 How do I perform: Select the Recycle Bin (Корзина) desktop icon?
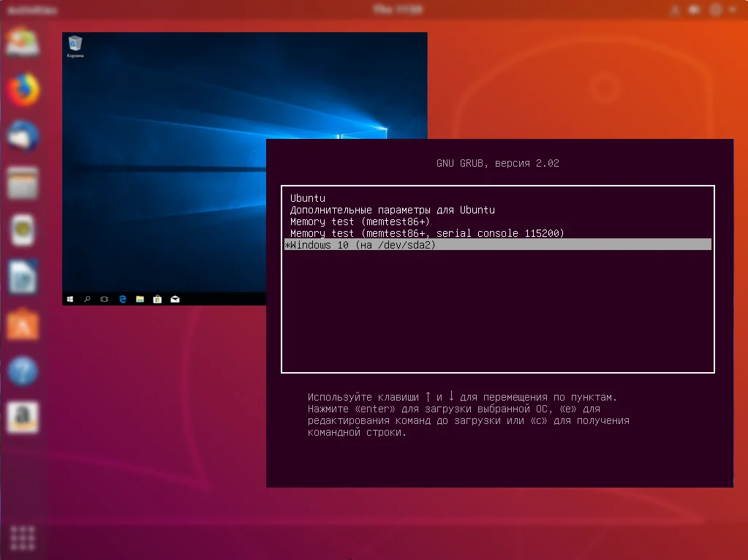75,47
